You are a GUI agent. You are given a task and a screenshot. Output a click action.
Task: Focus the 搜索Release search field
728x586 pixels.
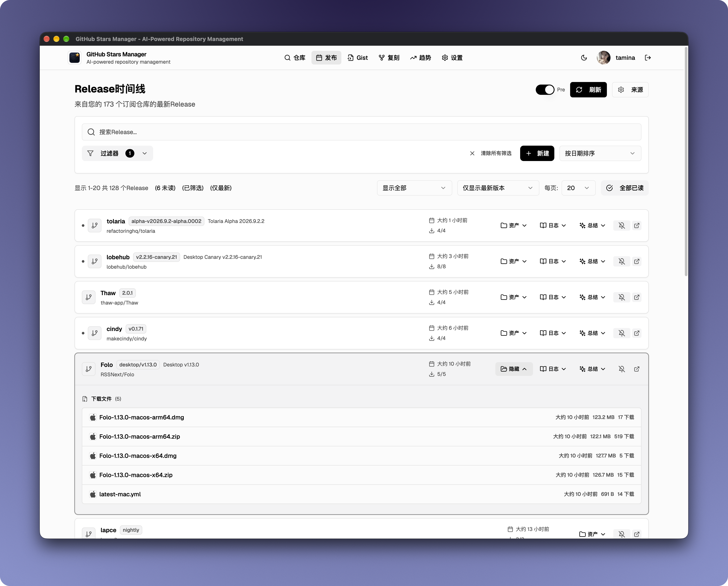[x=361, y=132]
